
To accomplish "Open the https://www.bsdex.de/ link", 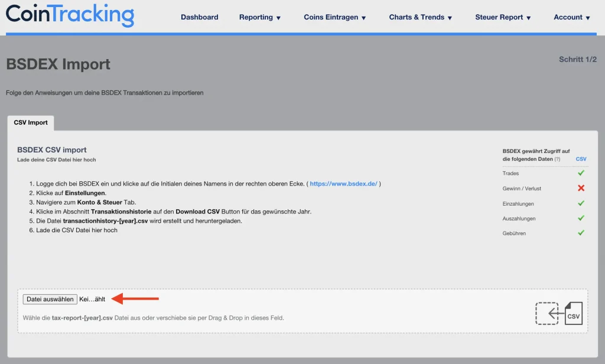I will (343, 184).
